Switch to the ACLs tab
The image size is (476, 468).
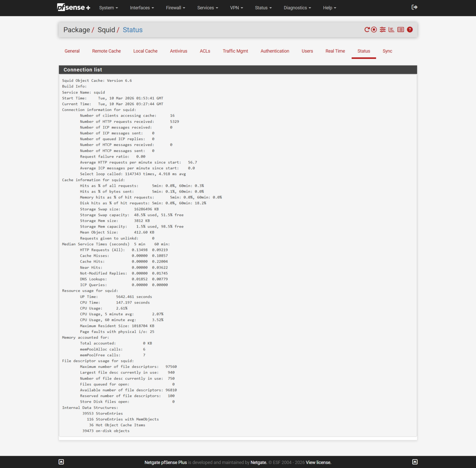point(205,51)
